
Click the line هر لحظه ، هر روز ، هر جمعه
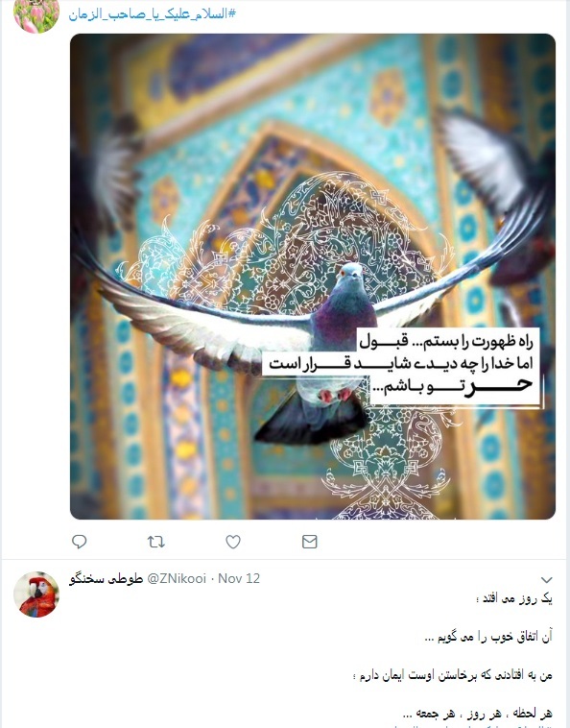[478, 714]
